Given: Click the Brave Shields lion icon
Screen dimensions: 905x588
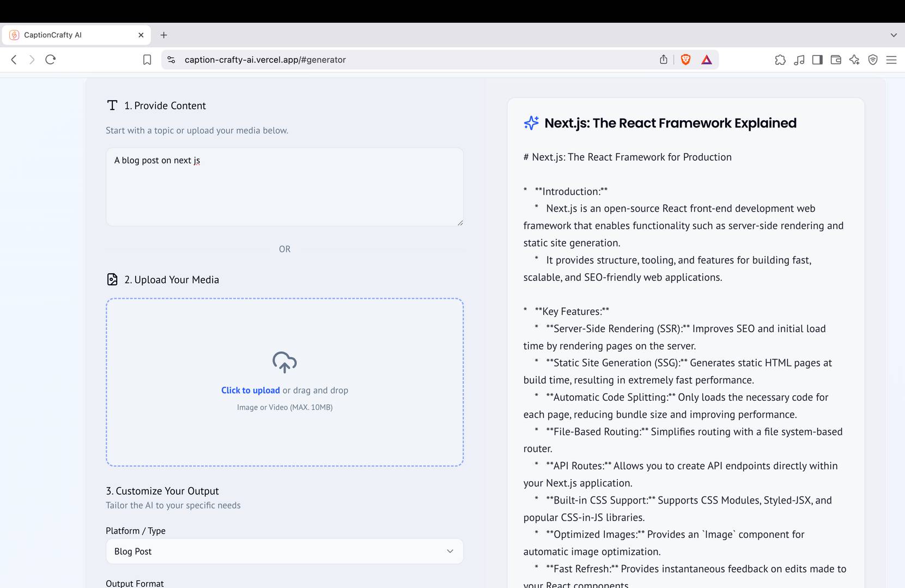Looking at the screenshot, I should pyautogui.click(x=685, y=60).
